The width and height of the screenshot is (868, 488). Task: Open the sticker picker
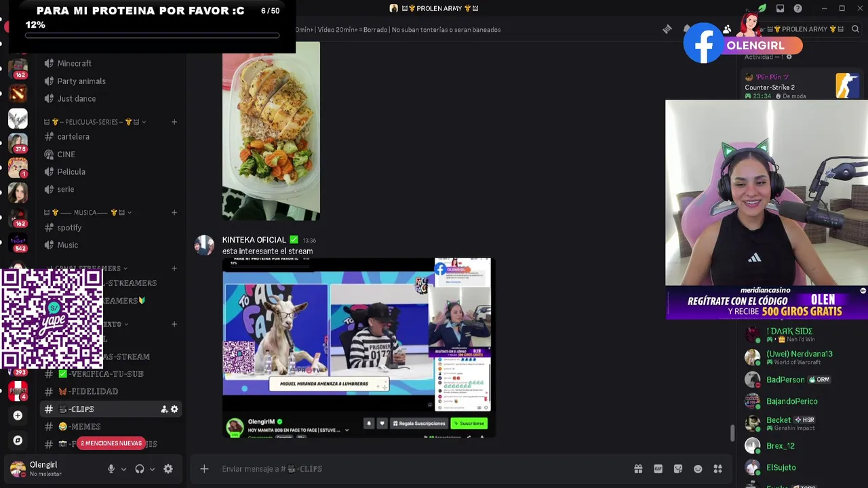click(678, 468)
